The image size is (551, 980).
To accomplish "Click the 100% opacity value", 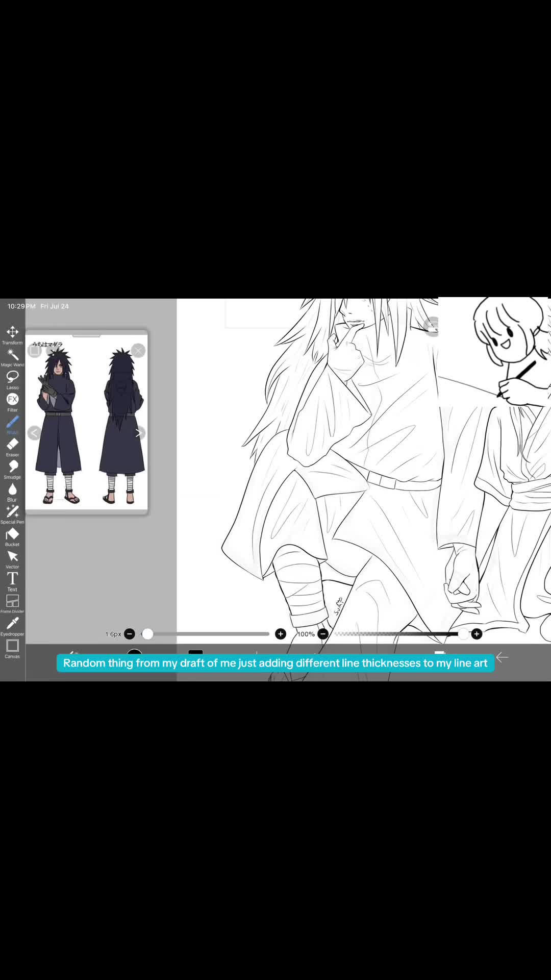I will point(306,634).
